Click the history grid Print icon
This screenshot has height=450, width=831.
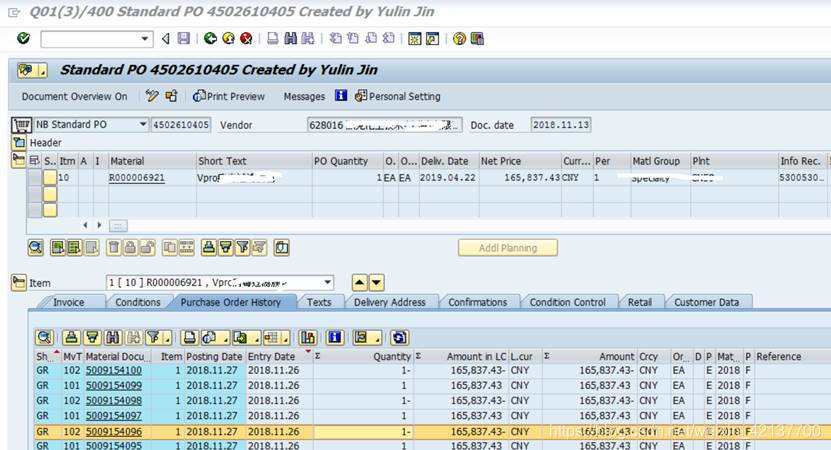point(189,338)
